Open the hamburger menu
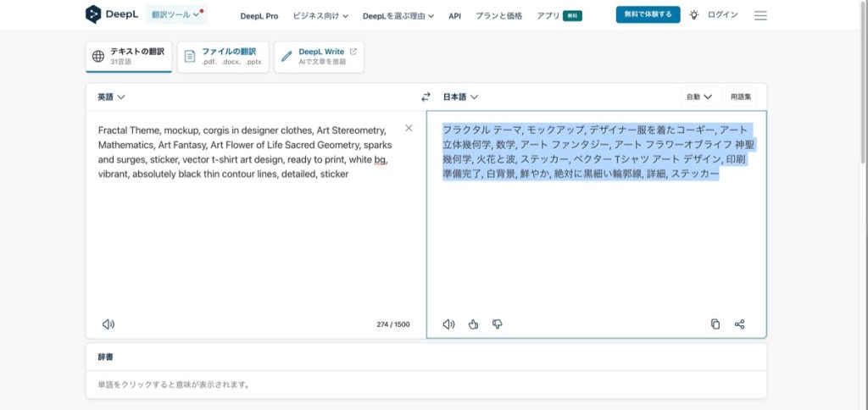Image resolution: width=868 pixels, height=410 pixels. 760,15
